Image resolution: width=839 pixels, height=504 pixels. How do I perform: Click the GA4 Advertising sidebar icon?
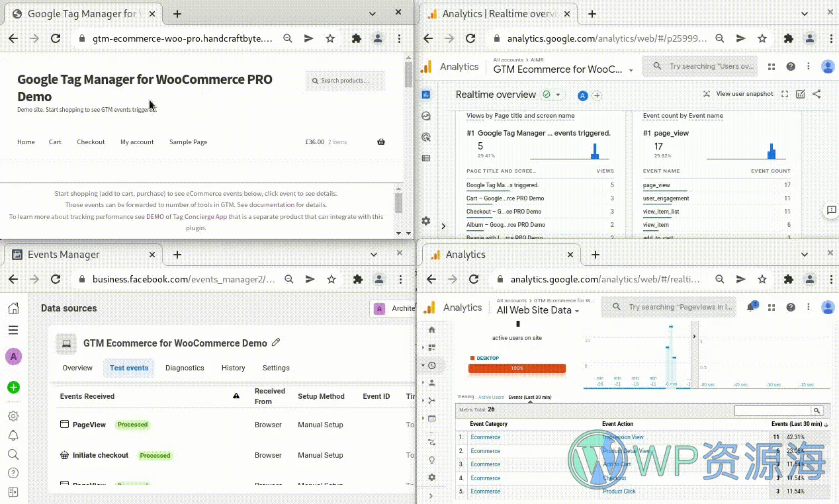(426, 137)
